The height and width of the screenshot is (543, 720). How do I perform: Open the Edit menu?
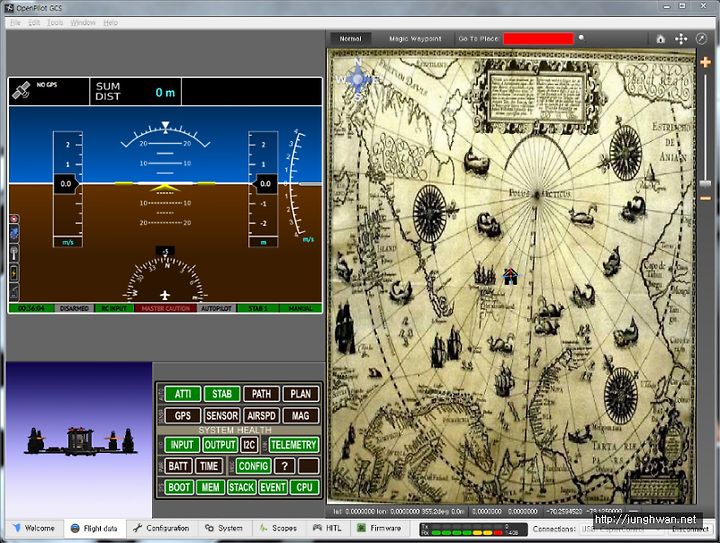(34, 22)
